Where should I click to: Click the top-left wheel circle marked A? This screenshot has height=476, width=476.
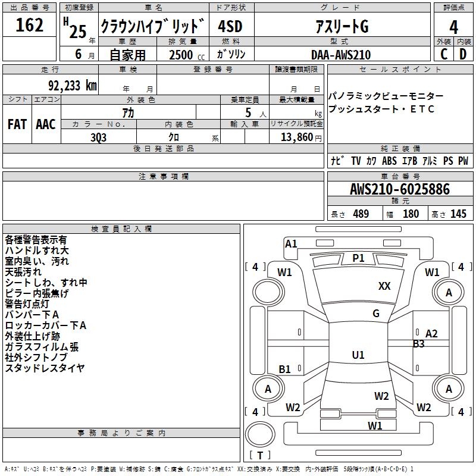point(267,292)
